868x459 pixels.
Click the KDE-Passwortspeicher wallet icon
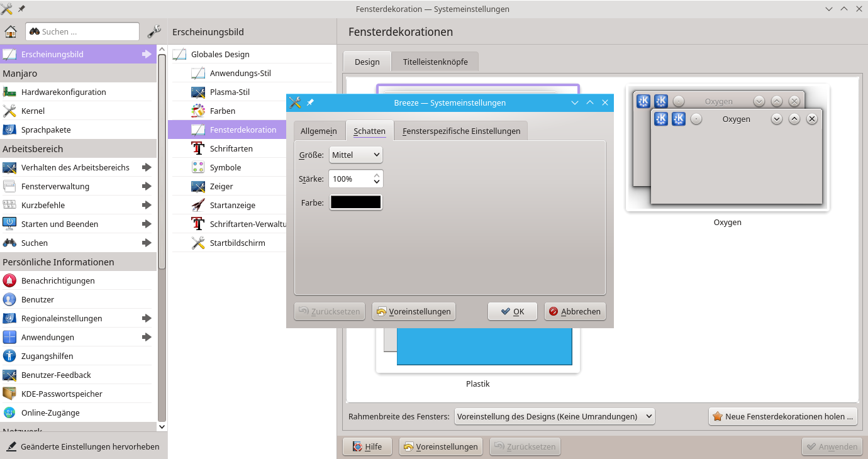pyautogui.click(x=9, y=394)
